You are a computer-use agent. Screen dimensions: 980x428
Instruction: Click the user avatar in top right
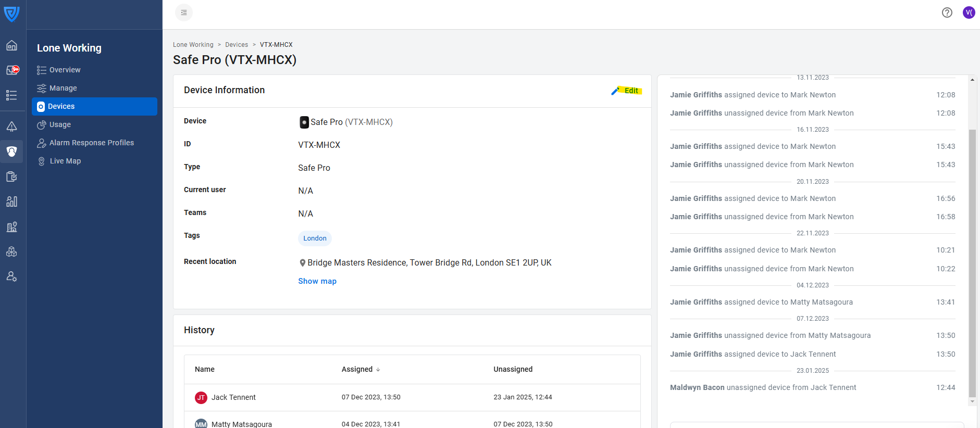point(969,12)
